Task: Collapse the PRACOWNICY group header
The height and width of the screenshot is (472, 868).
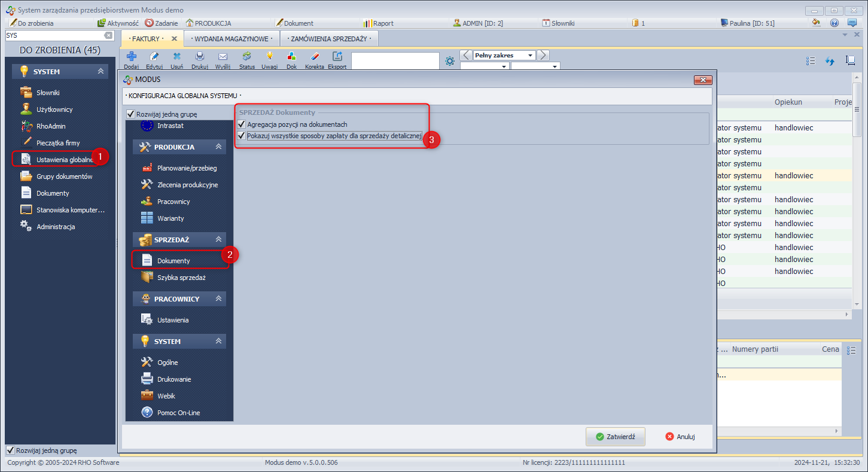Action: coord(218,299)
